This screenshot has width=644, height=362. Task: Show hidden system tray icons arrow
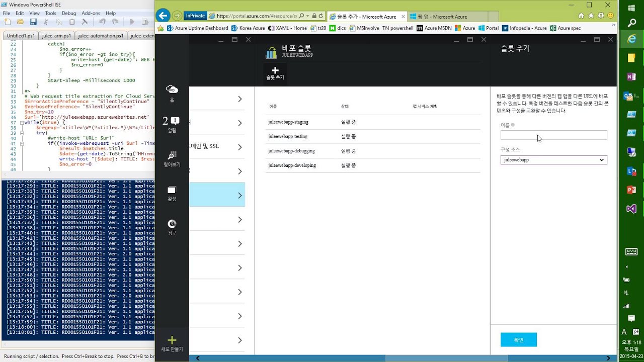click(627, 266)
